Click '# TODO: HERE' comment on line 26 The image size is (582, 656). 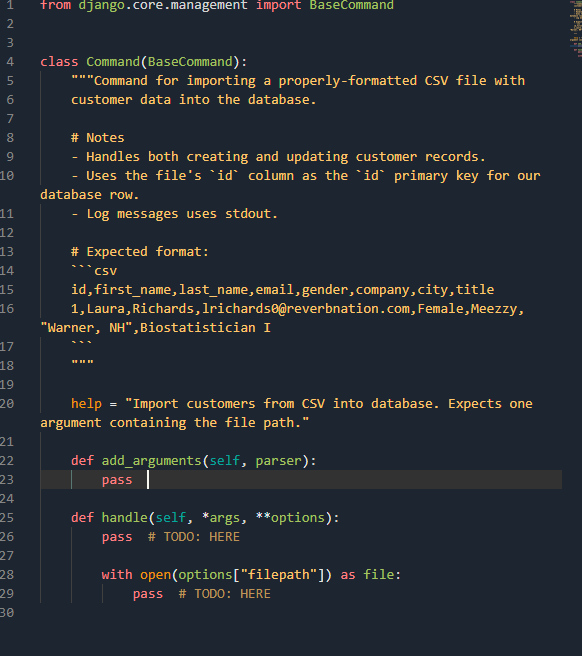(x=194, y=537)
